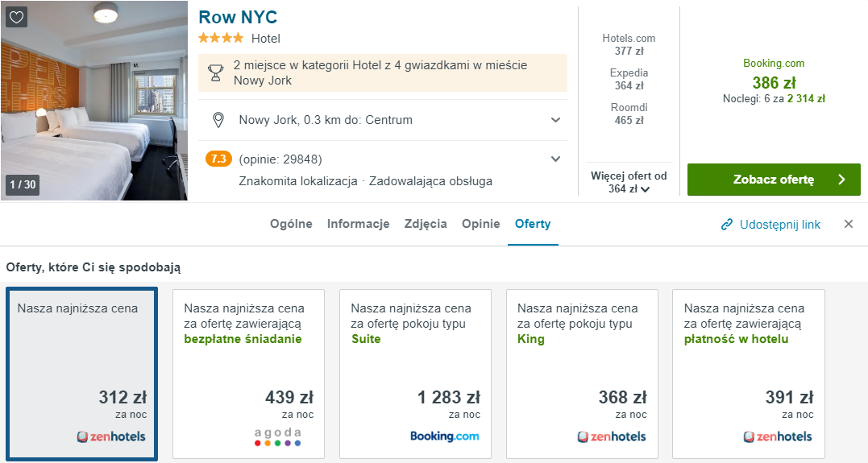This screenshot has width=868, height=463.
Task: Expand the Nowy Jork location details
Action: tap(556, 120)
